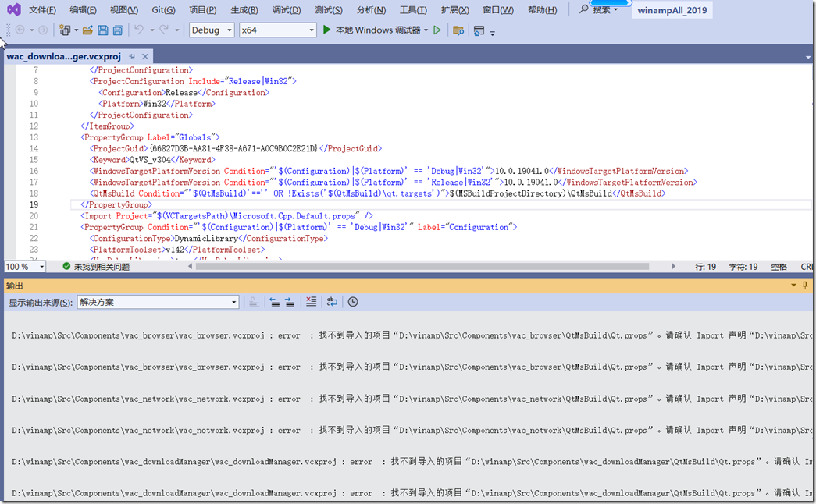
Task: Click 本地 Windows 调试器 start button
Action: pos(375,30)
